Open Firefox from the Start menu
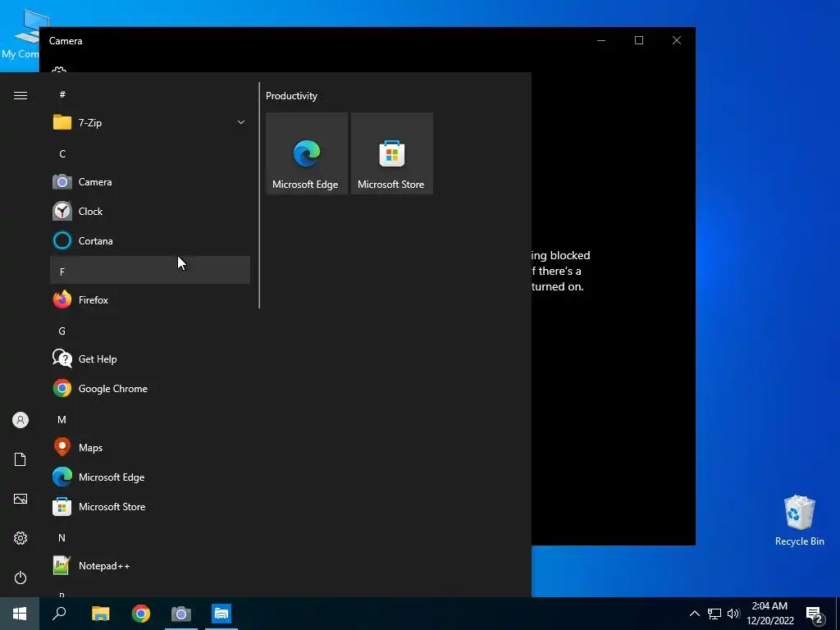 150,299
